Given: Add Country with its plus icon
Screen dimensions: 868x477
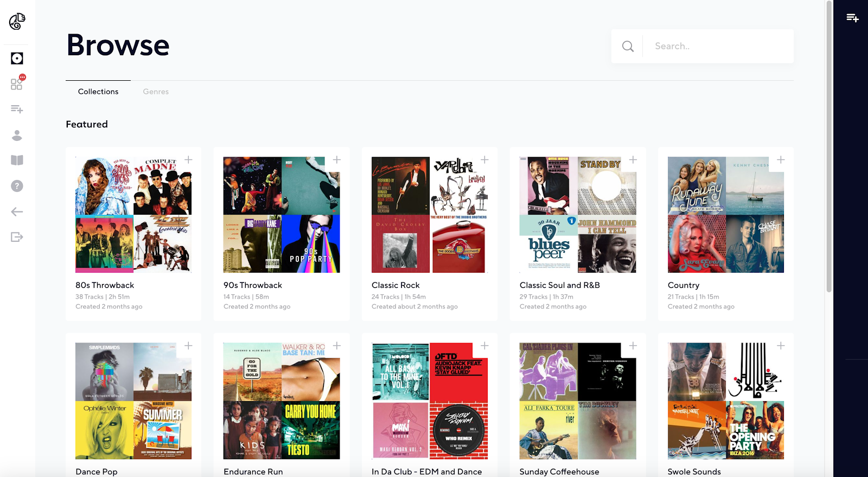Looking at the screenshot, I should (x=781, y=160).
